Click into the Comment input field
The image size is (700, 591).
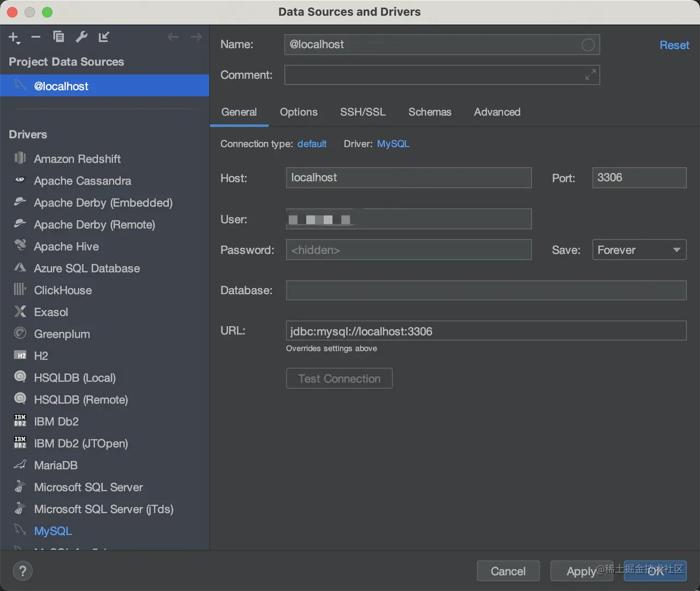click(x=442, y=75)
